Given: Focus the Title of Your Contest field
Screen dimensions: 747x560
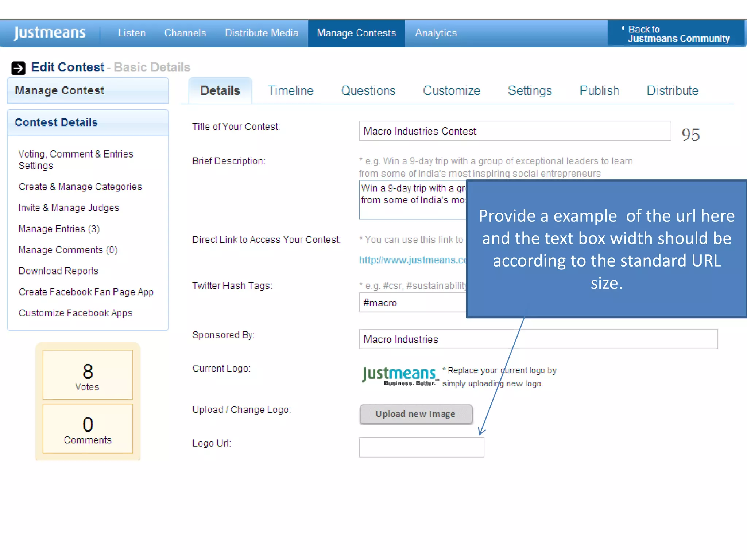Looking at the screenshot, I should pos(515,131).
